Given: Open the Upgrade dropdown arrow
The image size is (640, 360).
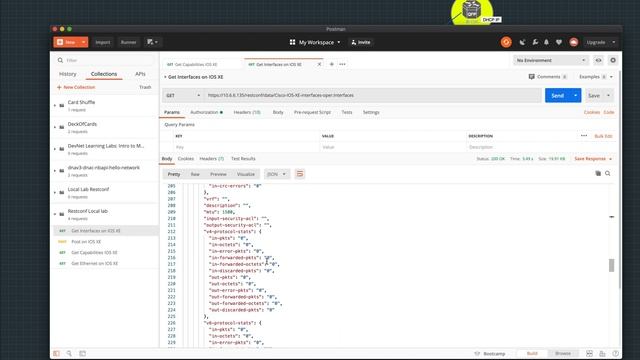Looking at the screenshot, I should click(613, 42).
